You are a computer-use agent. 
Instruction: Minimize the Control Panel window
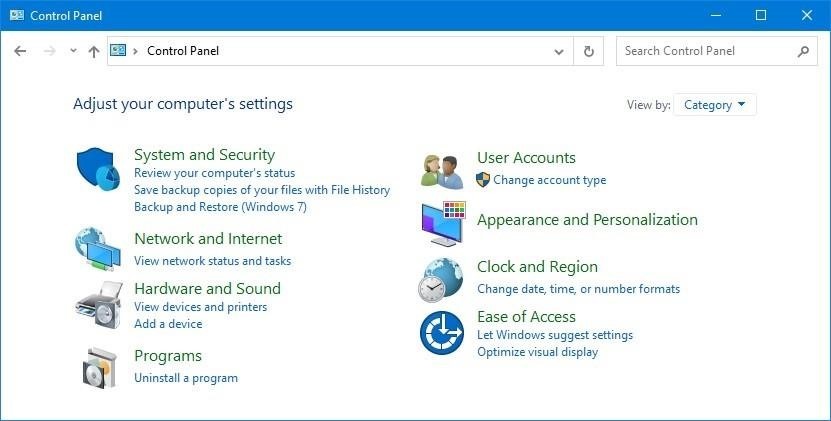tap(715, 15)
